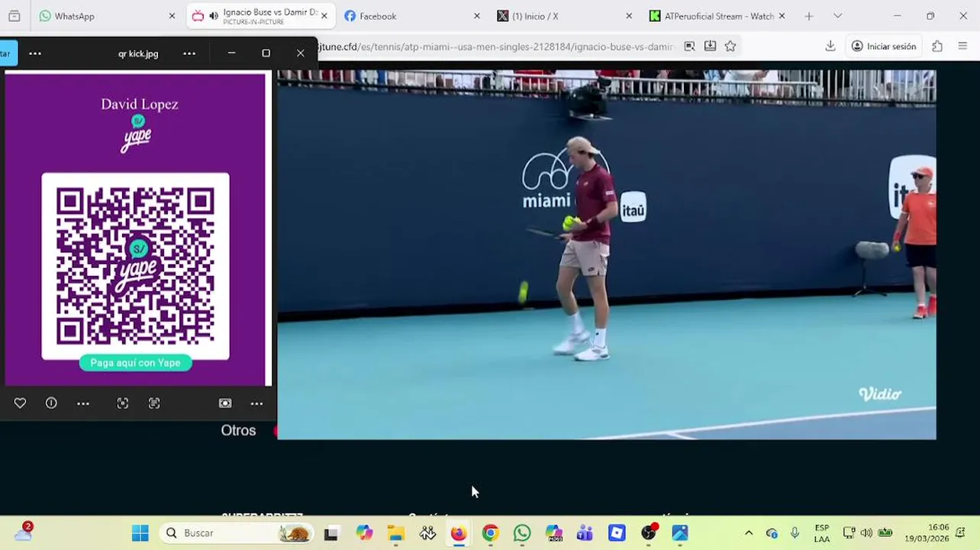
Task: Open Microsoft 365 Copilot taskbar icon
Action: click(x=553, y=533)
